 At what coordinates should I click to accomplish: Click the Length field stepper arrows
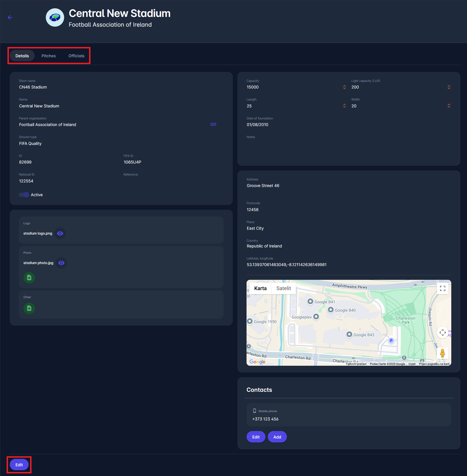pos(344,106)
